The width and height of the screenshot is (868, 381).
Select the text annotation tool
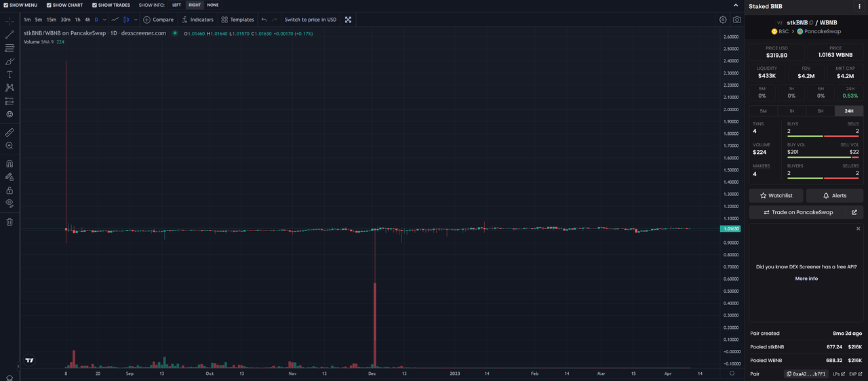tap(9, 75)
